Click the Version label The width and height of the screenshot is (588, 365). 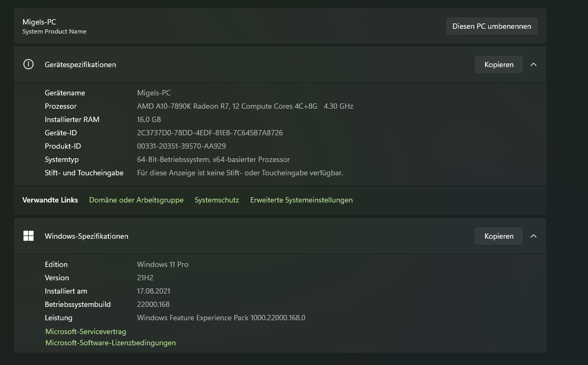[x=57, y=278]
